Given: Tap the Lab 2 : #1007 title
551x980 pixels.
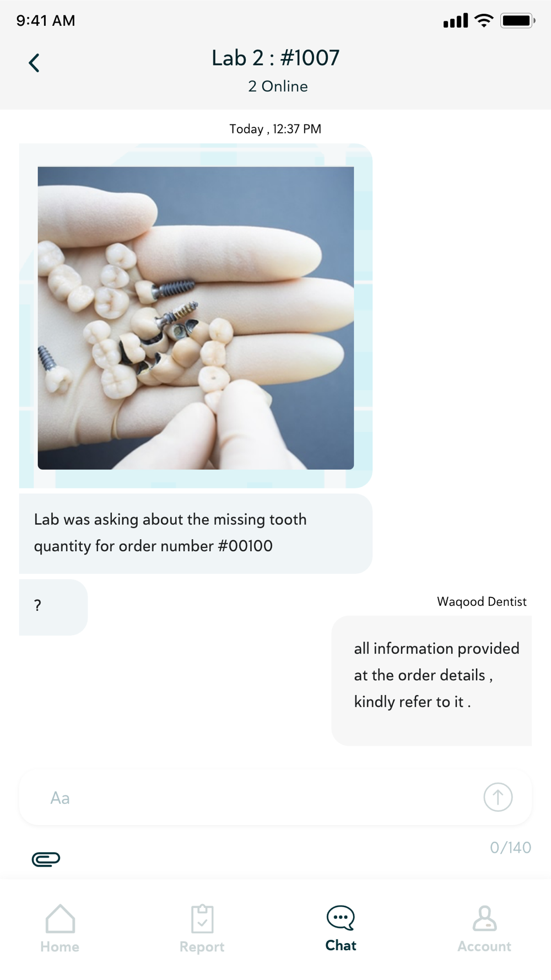Looking at the screenshot, I should click(x=275, y=58).
